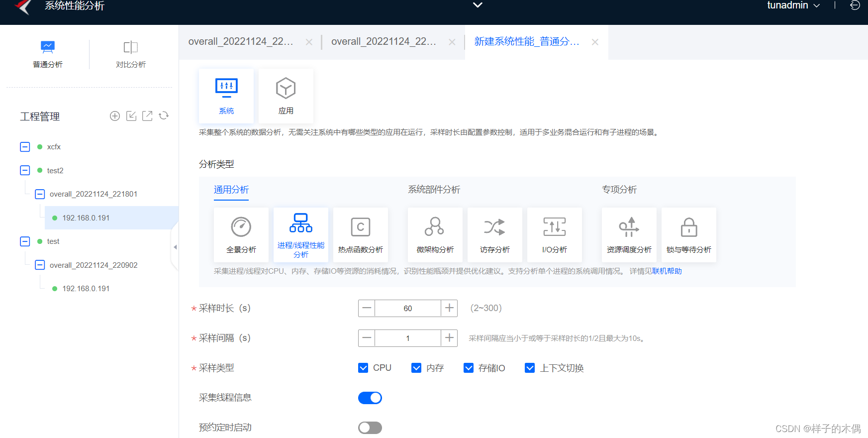Expand the header center chevron dropdown
The image size is (868, 438).
[478, 5]
